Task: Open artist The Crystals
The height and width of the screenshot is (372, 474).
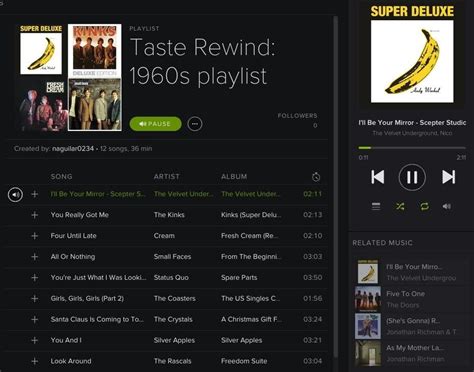Action: click(x=173, y=319)
